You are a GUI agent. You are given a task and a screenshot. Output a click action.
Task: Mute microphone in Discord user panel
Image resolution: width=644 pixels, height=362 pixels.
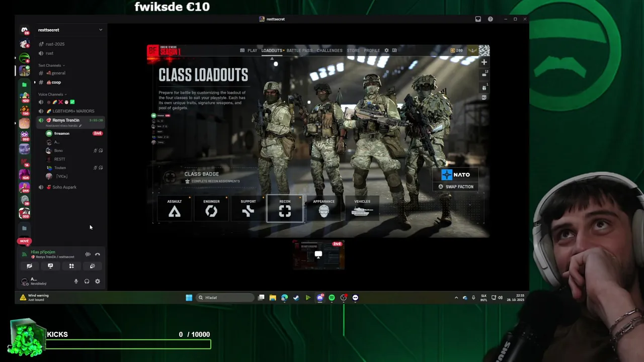[x=76, y=282]
